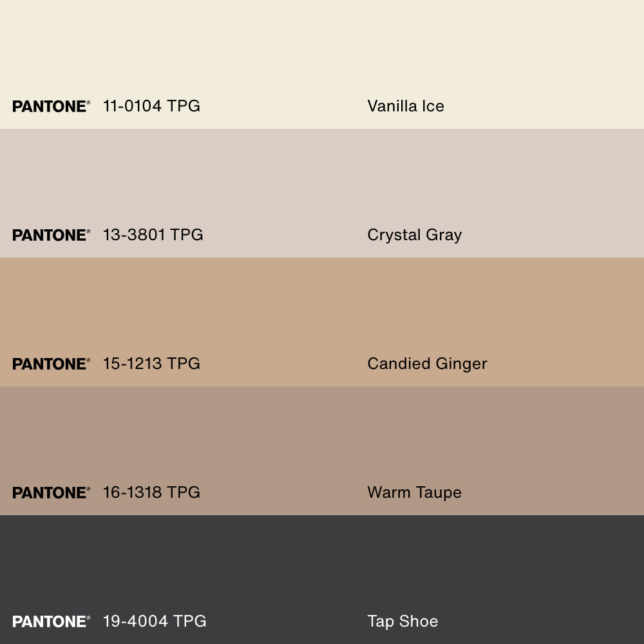This screenshot has width=644, height=644.
Task: Select the Crystal Gray color swatch
Action: 322,180
